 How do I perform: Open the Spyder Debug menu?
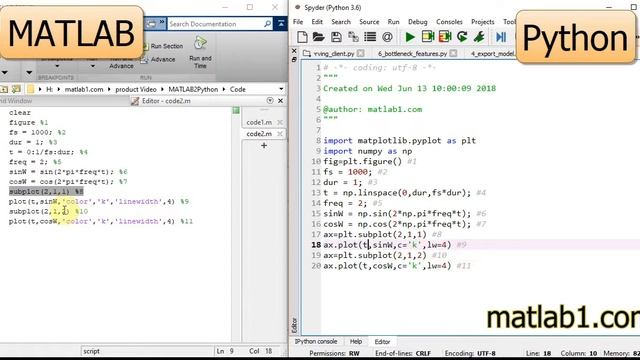(418, 22)
